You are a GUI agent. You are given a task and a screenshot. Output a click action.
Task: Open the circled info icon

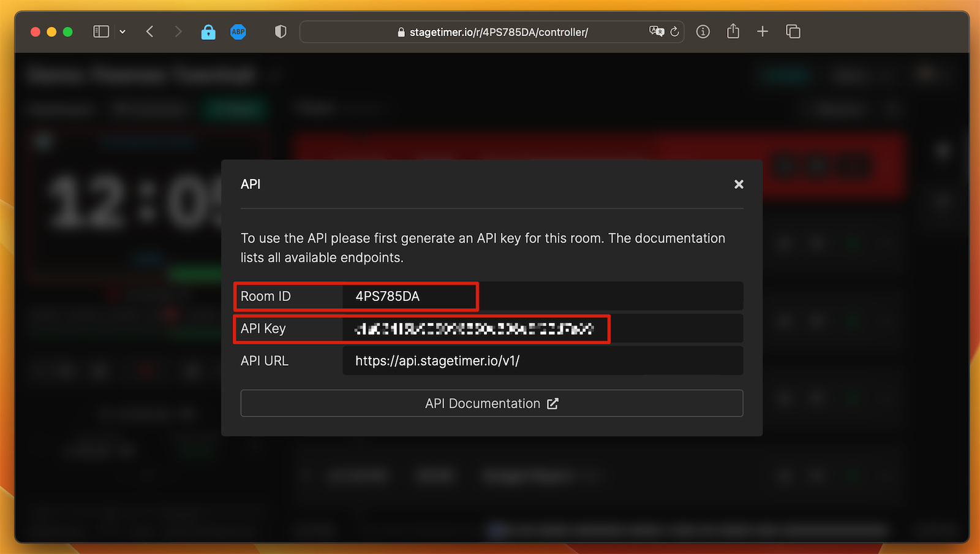[x=703, y=32]
